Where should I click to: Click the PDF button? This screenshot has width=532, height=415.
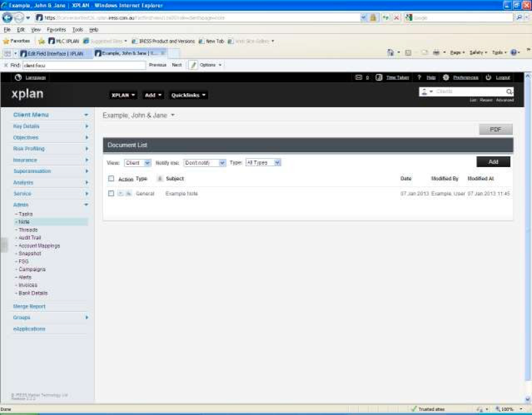[495, 129]
